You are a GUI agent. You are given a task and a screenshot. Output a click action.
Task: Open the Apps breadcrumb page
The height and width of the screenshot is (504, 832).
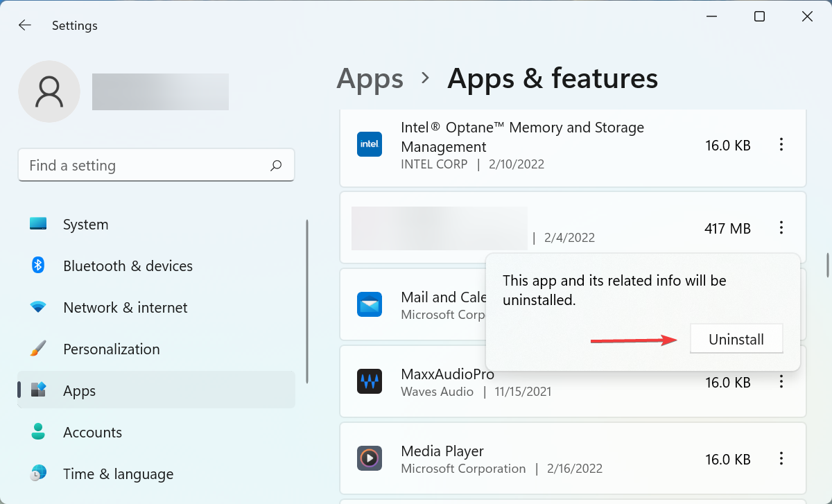pyautogui.click(x=370, y=78)
